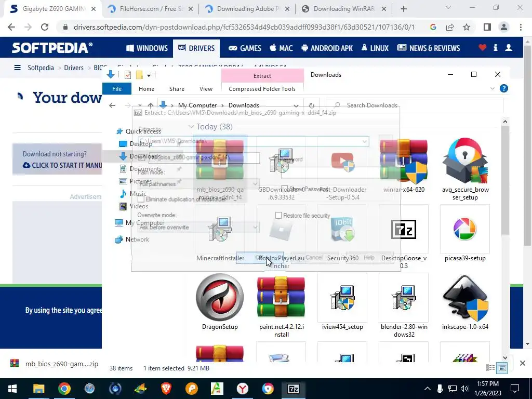Image resolution: width=532 pixels, height=399 pixels.
Task: Expand the Explorer ribbon with the chevron
Action: 493,88
